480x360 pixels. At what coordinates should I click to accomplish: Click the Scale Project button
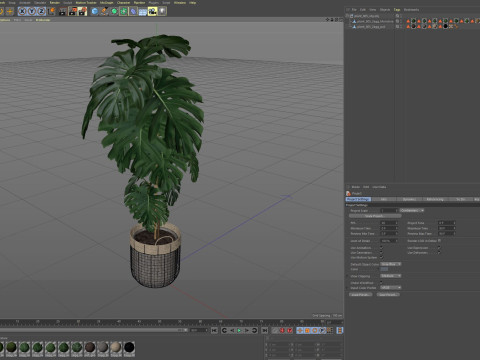tap(375, 216)
